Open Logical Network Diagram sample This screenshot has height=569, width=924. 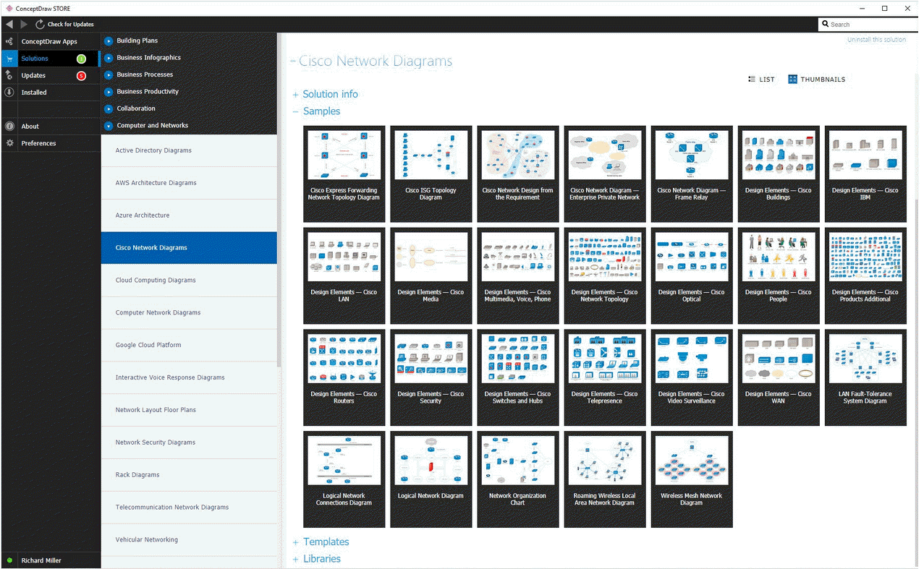click(431, 479)
